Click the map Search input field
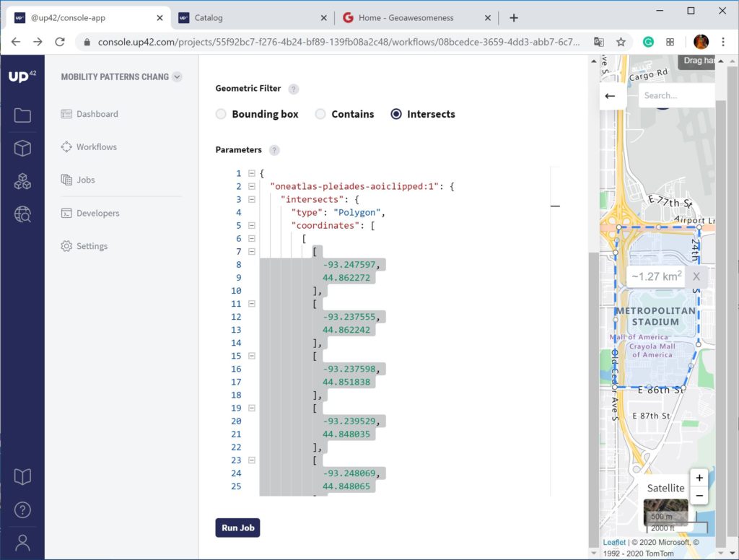 pos(677,96)
